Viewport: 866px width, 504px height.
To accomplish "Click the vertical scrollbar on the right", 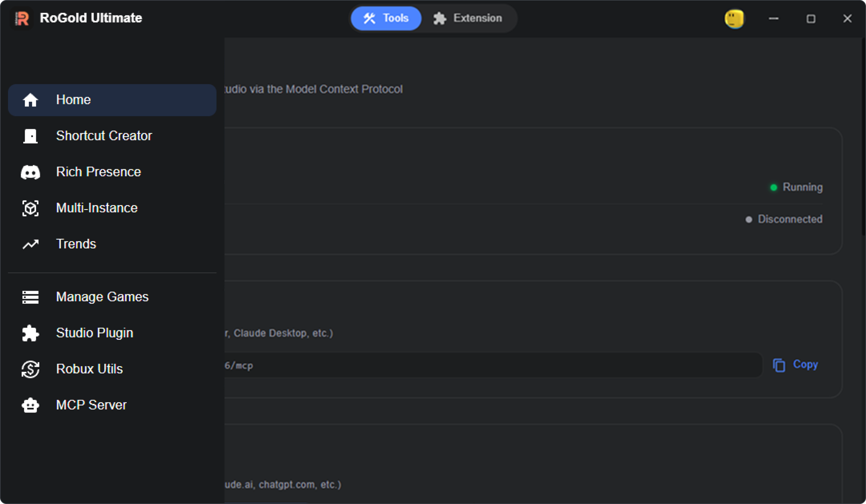I will coord(864,136).
